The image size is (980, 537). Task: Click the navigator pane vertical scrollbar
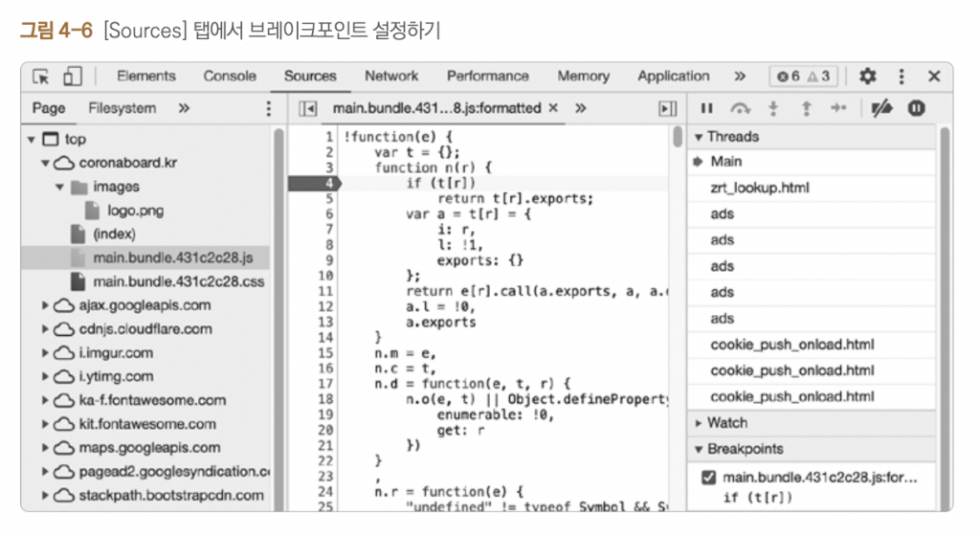pyautogui.click(x=278, y=318)
